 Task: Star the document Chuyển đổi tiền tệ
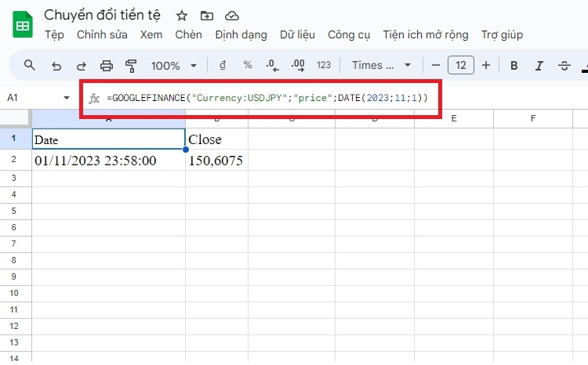click(182, 16)
